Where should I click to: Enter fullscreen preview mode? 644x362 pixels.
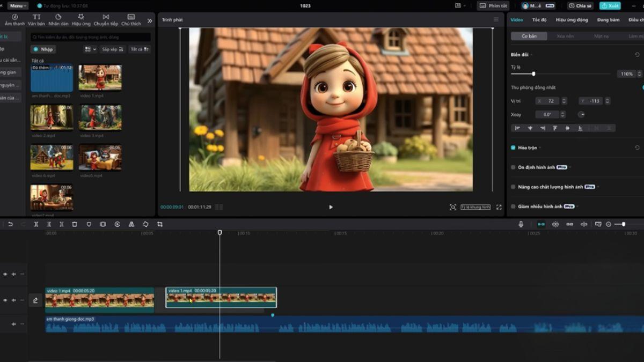(499, 207)
